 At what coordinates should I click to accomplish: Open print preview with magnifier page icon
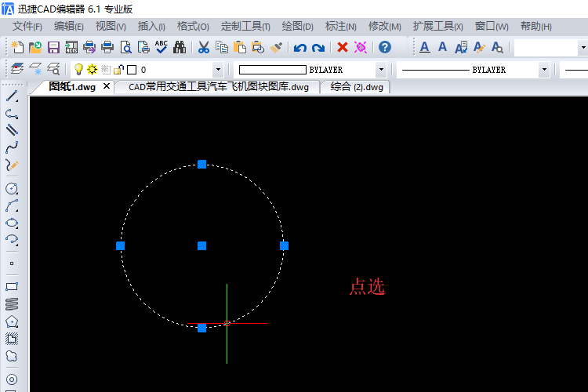tap(125, 48)
